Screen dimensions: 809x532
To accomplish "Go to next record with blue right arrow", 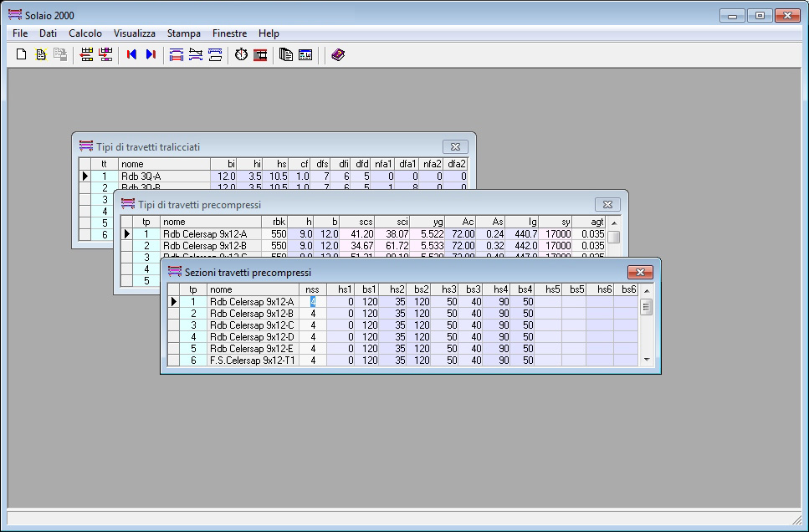I will [151, 54].
